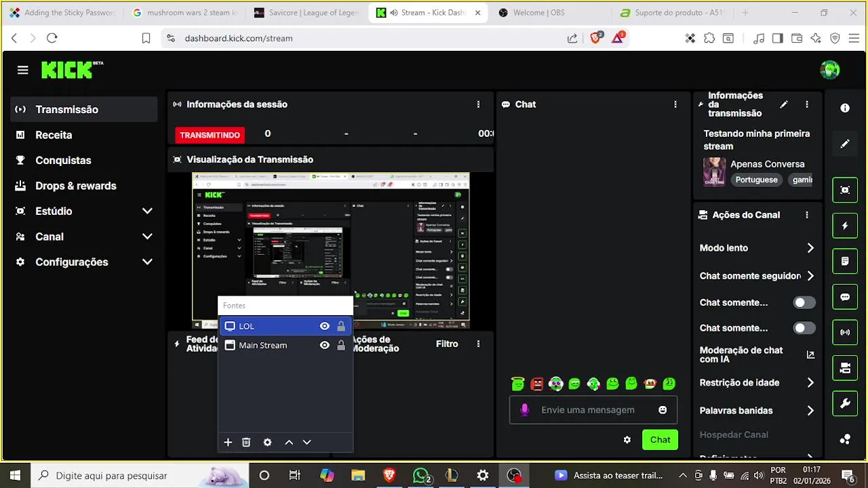868x488 pixels.
Task: Open the Chat panel three-dot menu
Action: (x=675, y=104)
